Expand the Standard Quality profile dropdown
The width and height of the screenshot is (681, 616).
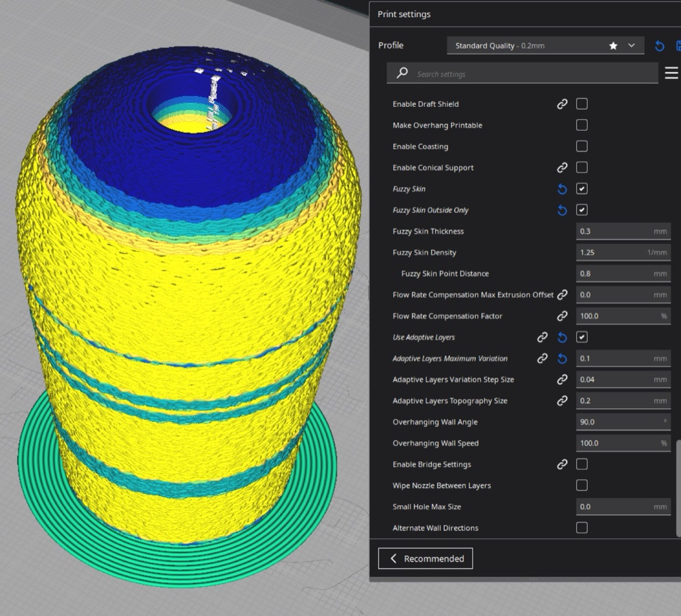[545, 46]
